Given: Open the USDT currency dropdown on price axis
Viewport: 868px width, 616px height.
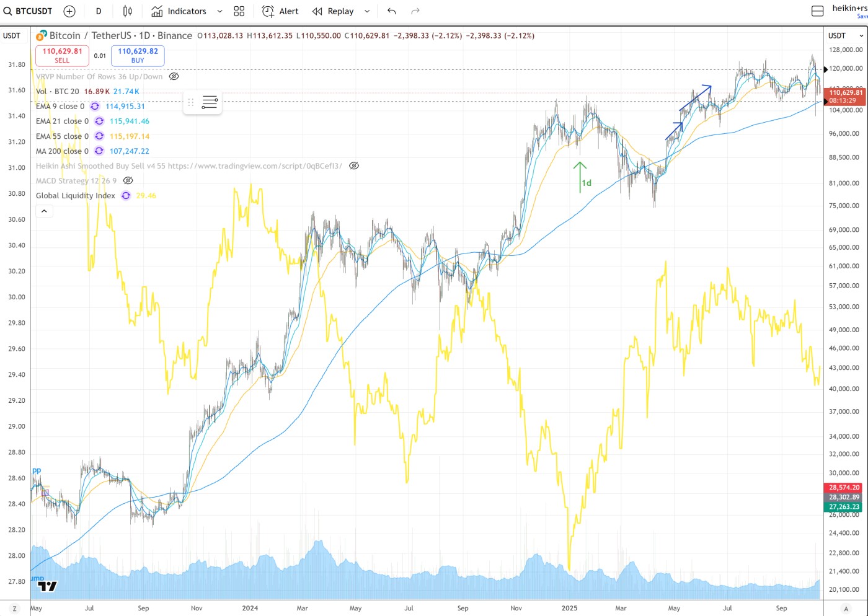Looking at the screenshot, I should 845,36.
